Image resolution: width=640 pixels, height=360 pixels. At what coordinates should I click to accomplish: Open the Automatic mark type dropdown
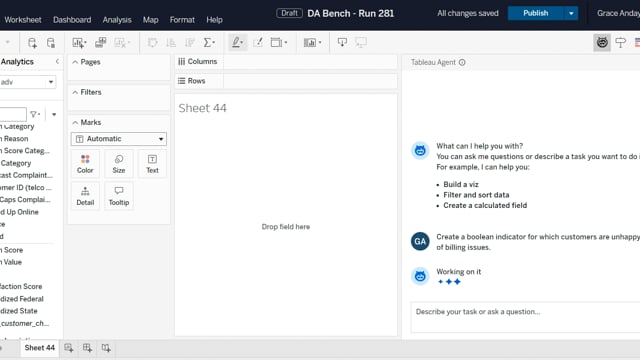coord(119,139)
